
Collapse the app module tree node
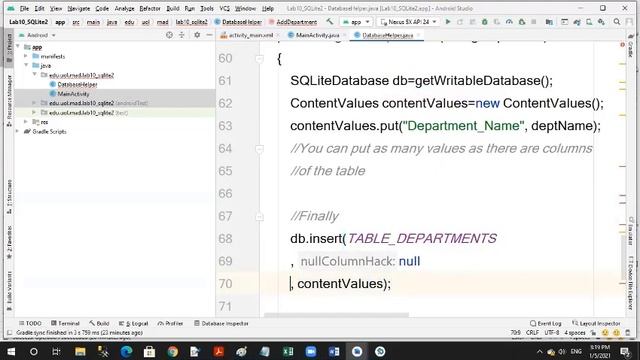[x=18, y=47]
